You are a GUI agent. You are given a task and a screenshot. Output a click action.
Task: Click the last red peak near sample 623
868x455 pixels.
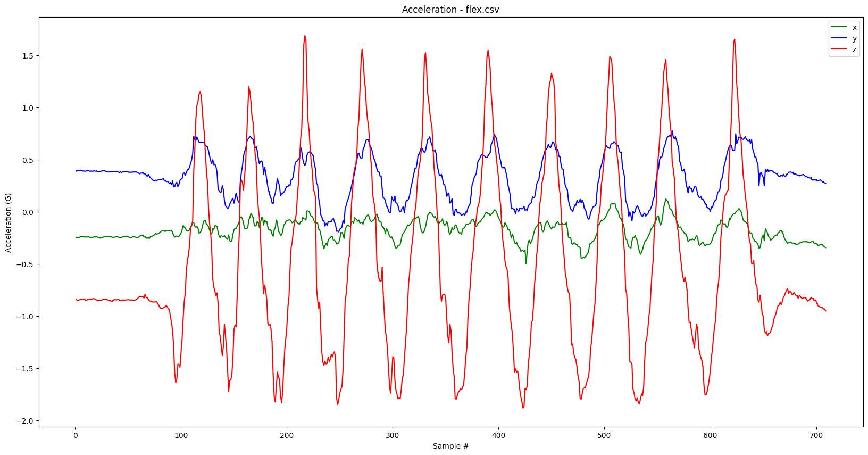pyautogui.click(x=735, y=39)
